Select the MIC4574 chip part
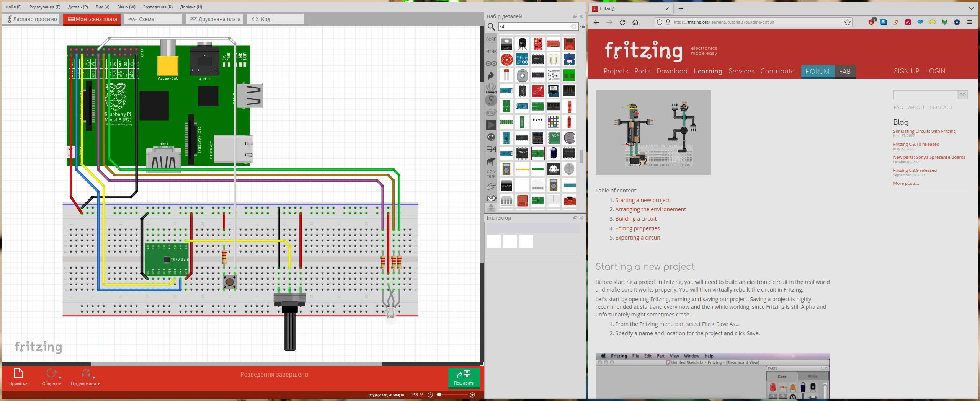 (538, 60)
